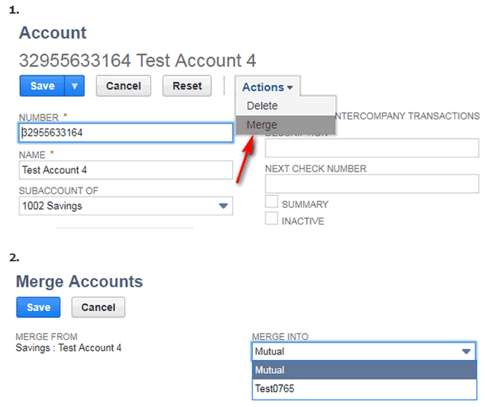
Task: Enable the Summary checkbox
Action: click(271, 202)
